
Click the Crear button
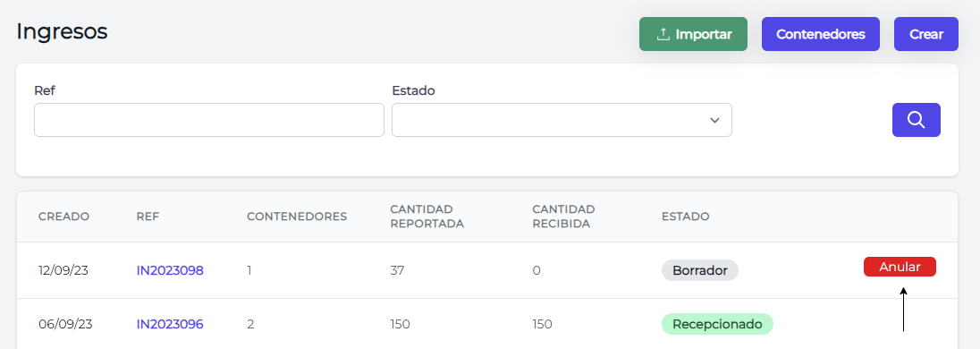(926, 34)
